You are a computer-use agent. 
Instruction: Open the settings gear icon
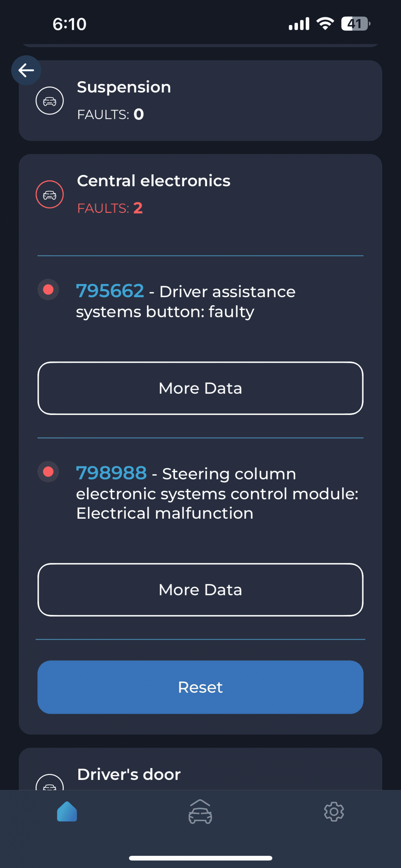(334, 812)
